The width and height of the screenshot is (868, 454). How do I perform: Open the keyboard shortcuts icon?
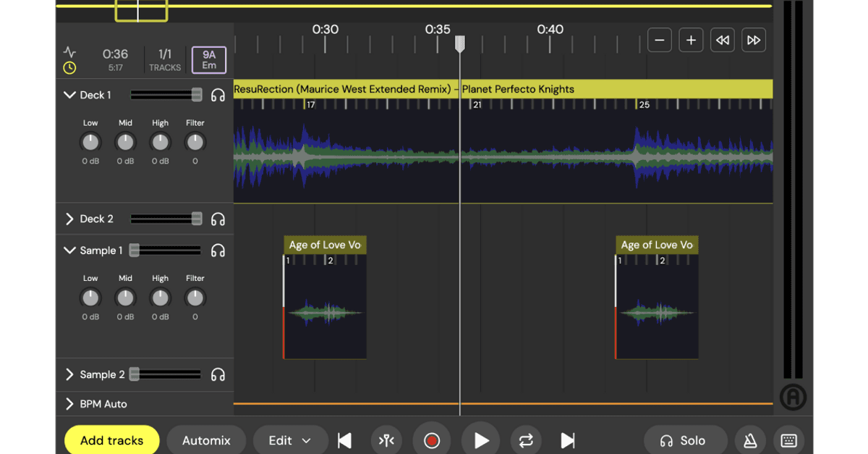[788, 440]
